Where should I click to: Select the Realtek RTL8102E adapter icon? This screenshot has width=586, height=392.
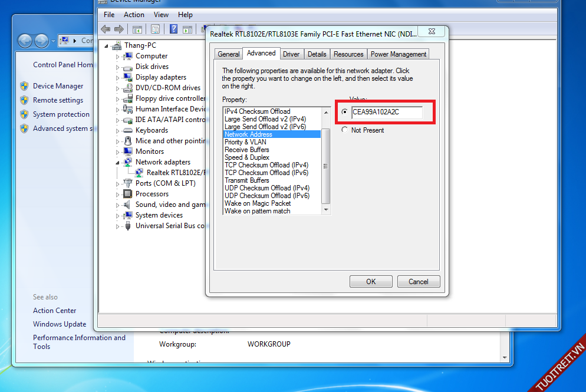coord(139,173)
